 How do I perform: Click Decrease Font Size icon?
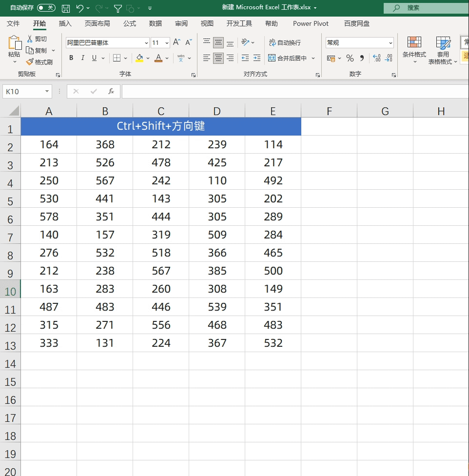point(189,42)
